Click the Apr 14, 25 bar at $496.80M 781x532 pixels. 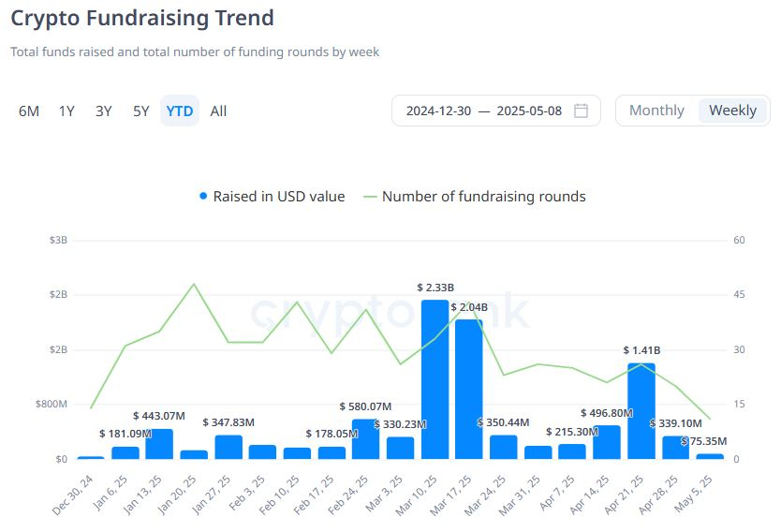pyautogui.click(x=607, y=442)
